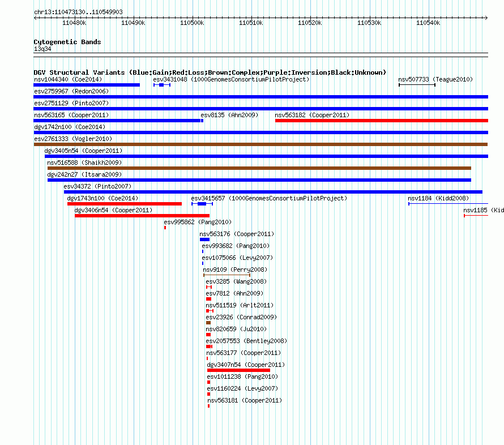This screenshot has width=504, height=445.
Task: Select the nsv563165 (Cooper2011) label
Action: tap(71, 115)
